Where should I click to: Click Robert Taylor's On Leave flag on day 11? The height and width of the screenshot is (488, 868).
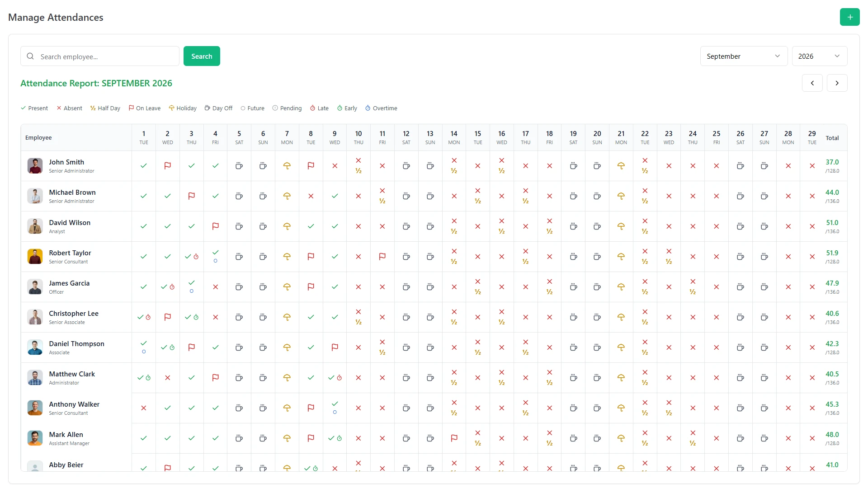(x=382, y=257)
